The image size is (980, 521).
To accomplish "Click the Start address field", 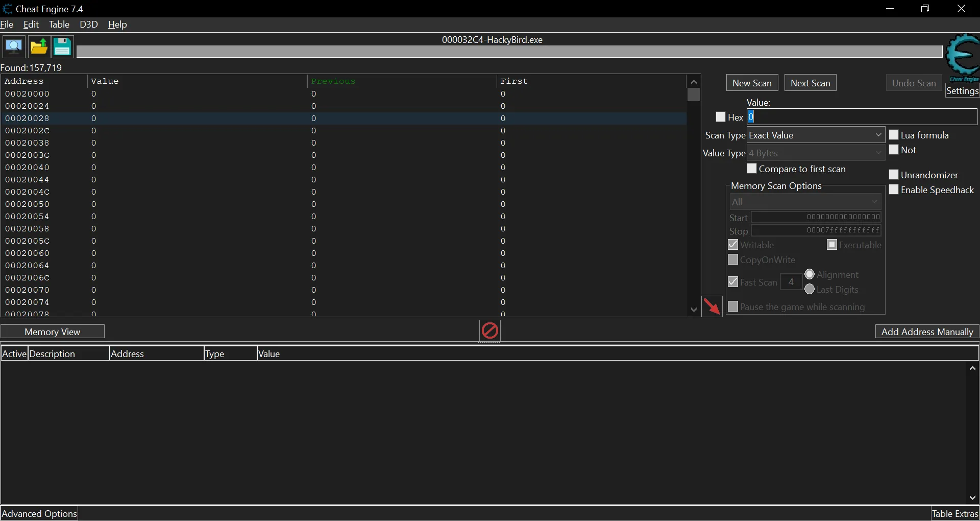I will (x=817, y=217).
